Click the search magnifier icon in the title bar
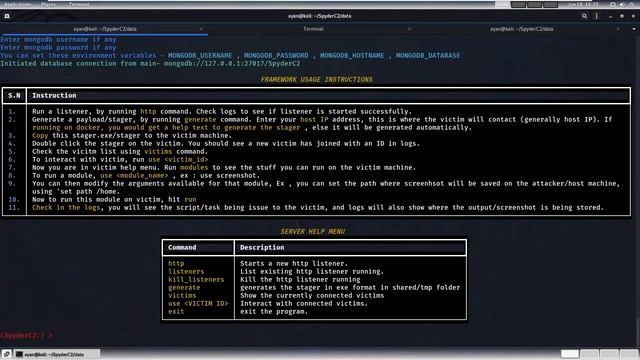Image resolution: width=640 pixels, height=360 pixels. tap(584, 16)
